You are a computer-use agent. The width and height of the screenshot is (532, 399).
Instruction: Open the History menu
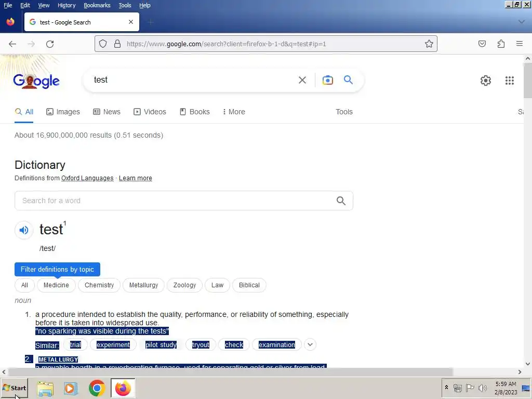(66, 5)
